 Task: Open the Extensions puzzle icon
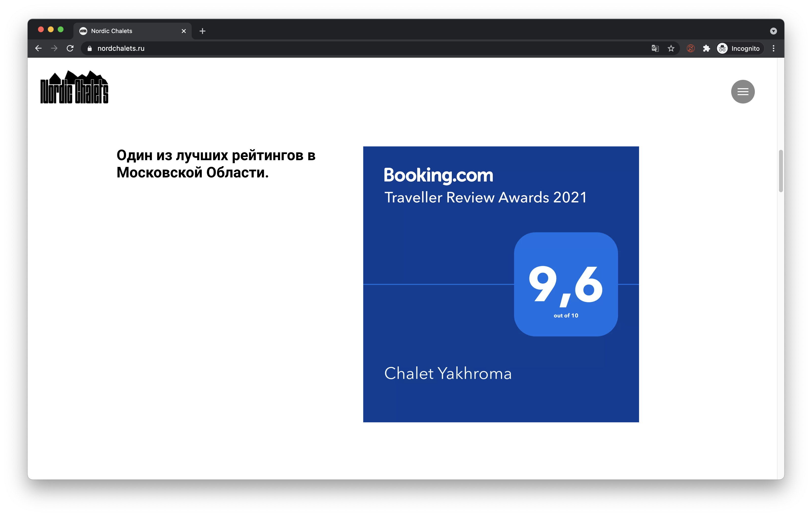(707, 48)
